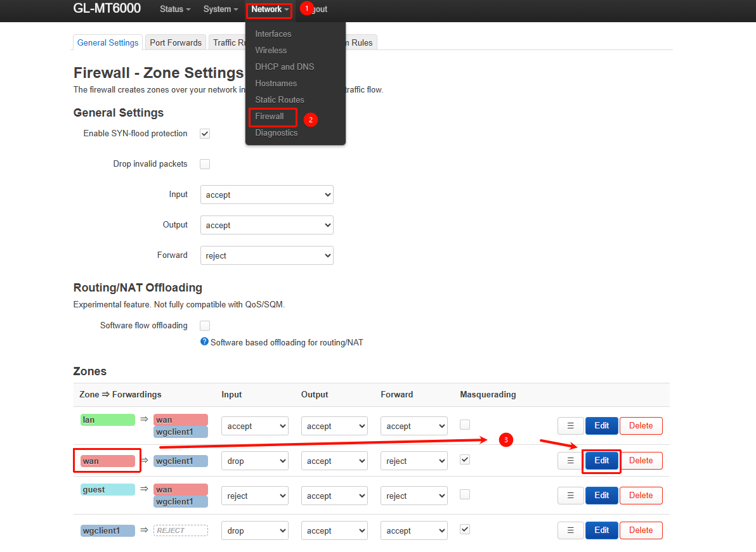Click the dashed REJECT forwarding badge
This screenshot has width=756, height=552.
180,530
